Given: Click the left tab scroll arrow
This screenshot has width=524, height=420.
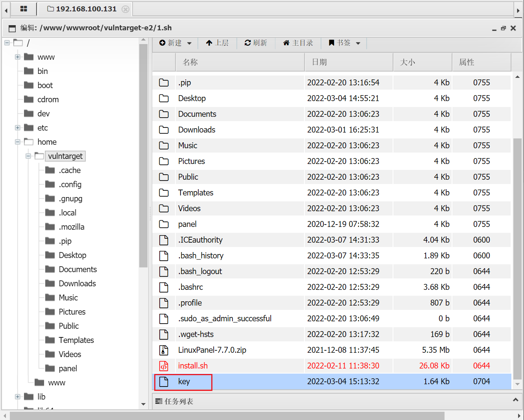Looking at the screenshot, I should point(6,11).
